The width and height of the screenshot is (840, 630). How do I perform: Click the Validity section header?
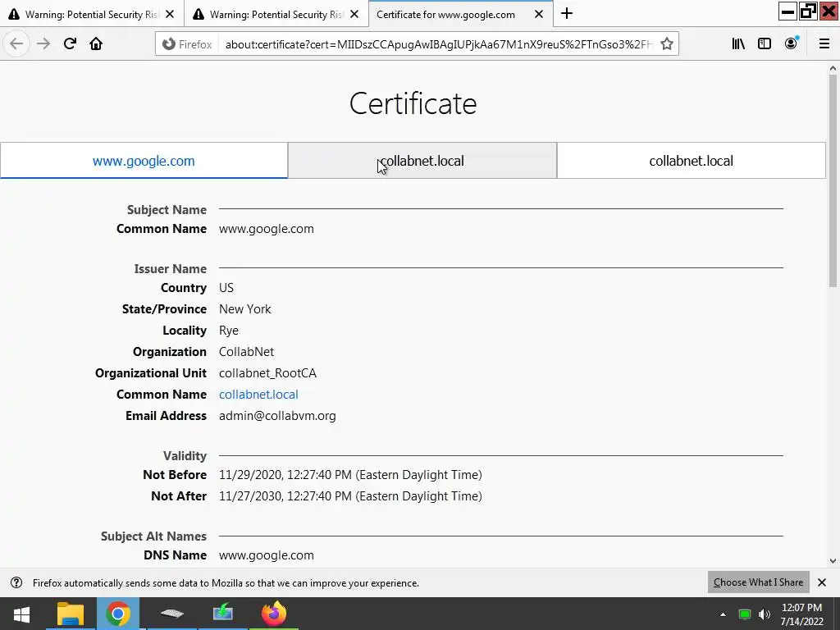(185, 456)
